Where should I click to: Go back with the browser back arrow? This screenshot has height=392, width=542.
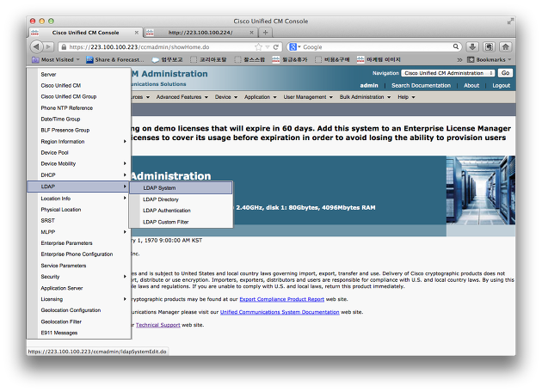(x=36, y=46)
